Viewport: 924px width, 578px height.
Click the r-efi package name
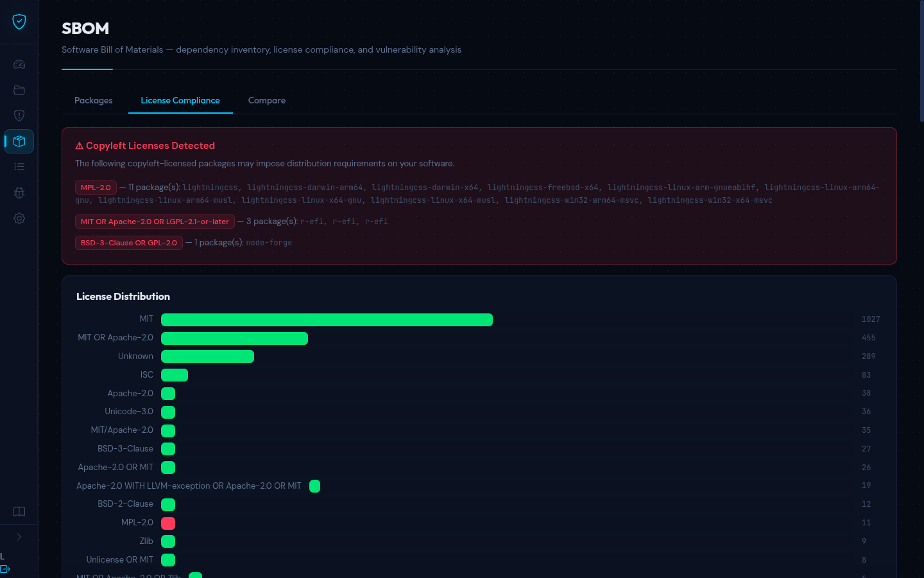(x=312, y=222)
